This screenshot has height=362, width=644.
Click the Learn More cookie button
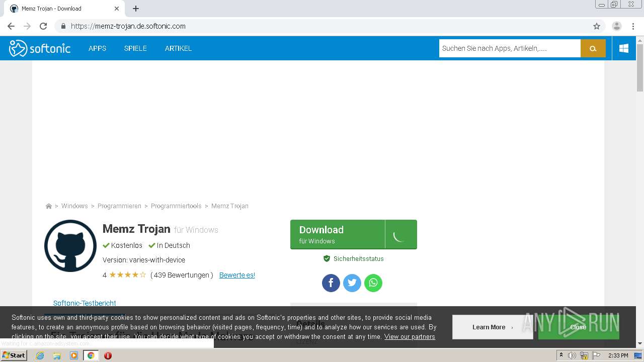tap(493, 327)
